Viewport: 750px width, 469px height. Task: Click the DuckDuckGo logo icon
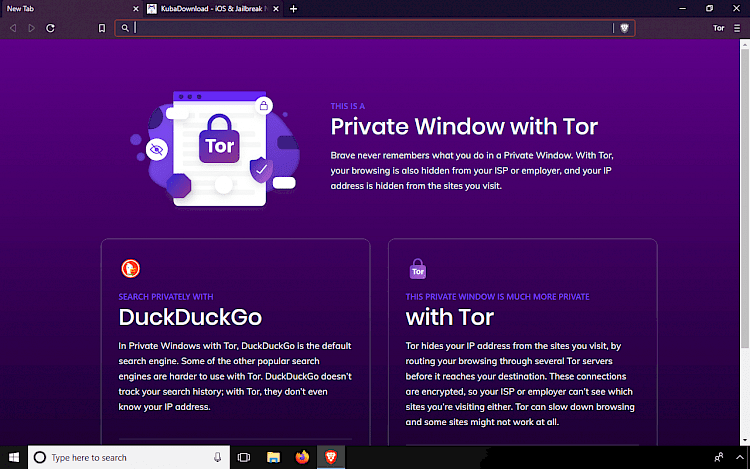tap(130, 268)
